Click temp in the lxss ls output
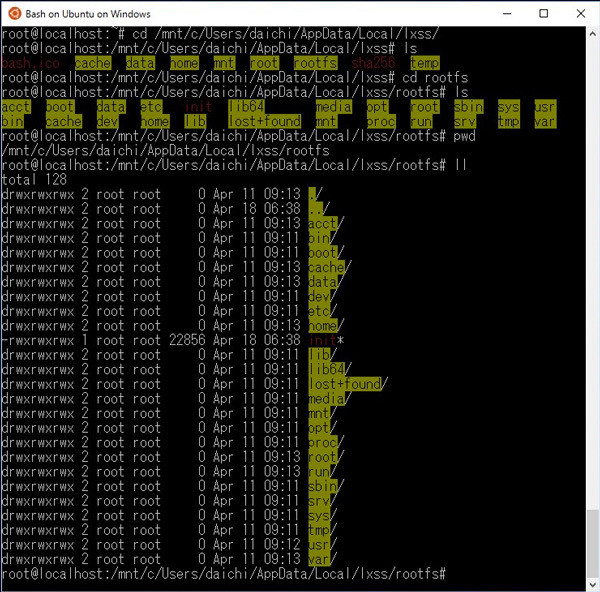Viewport: 600px width, 592px height. [x=425, y=63]
